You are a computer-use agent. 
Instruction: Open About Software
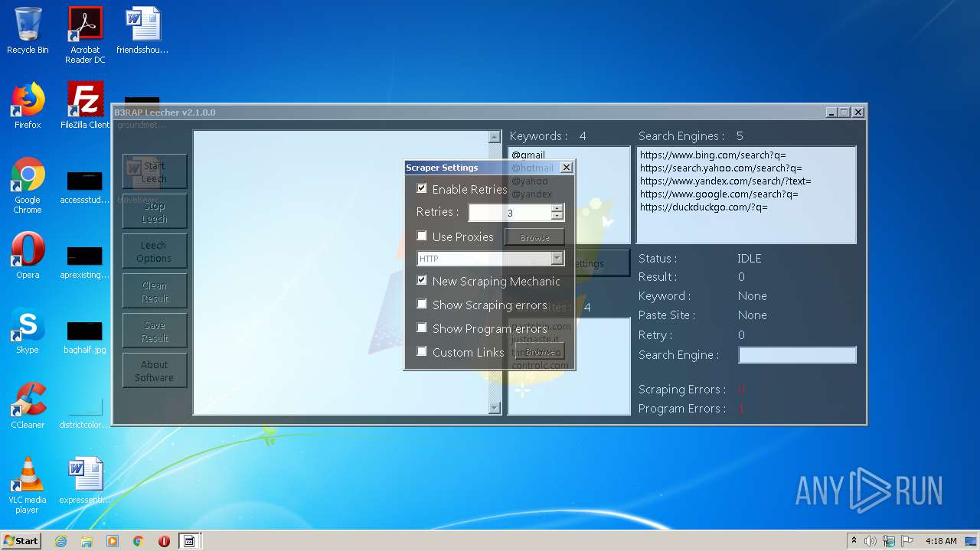tap(154, 370)
